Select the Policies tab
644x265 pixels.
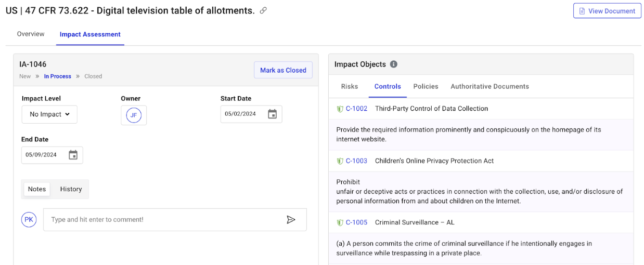coord(426,87)
